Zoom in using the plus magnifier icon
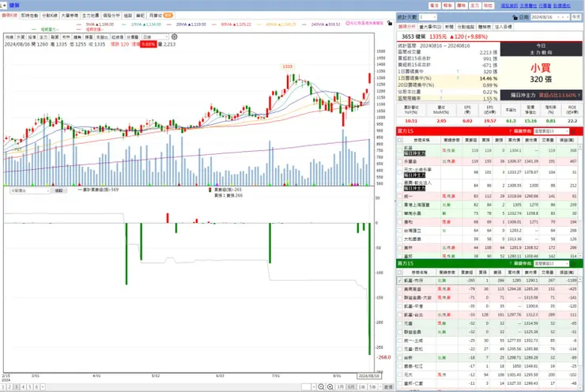 pyautogui.click(x=330, y=387)
